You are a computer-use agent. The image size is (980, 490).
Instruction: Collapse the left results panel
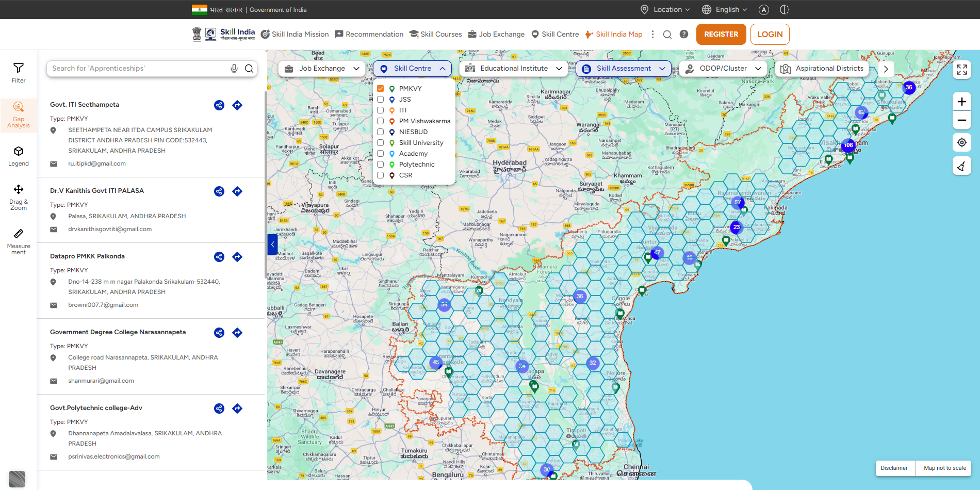(x=272, y=244)
